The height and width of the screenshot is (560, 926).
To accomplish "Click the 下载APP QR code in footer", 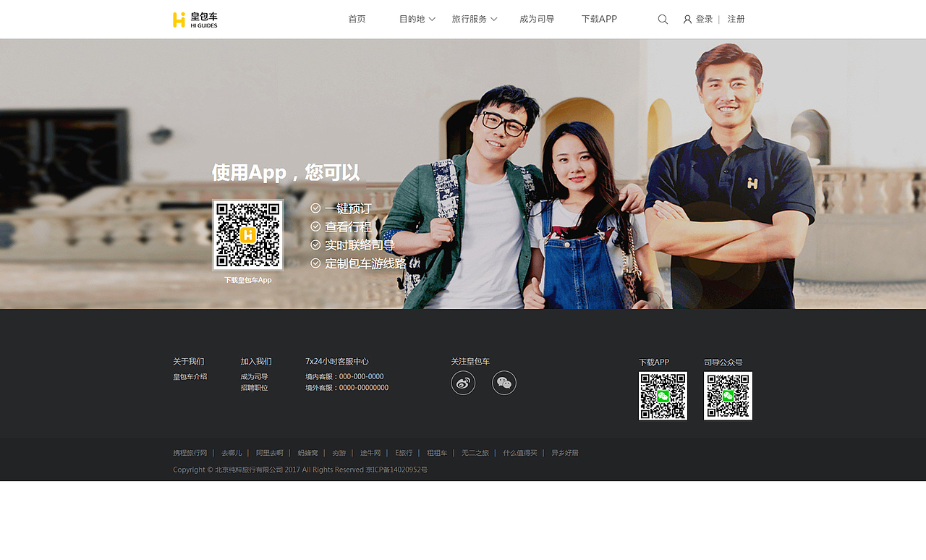I will pos(663,396).
